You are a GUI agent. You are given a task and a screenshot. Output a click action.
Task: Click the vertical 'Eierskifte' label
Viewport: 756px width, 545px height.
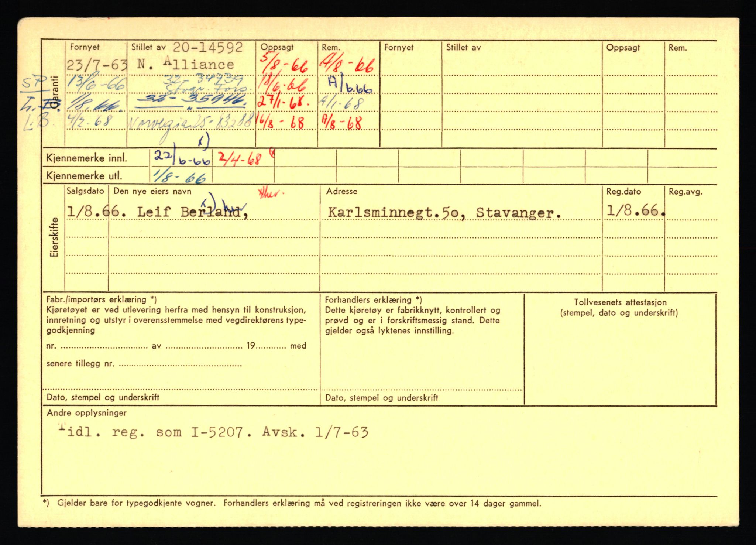pyautogui.click(x=55, y=237)
